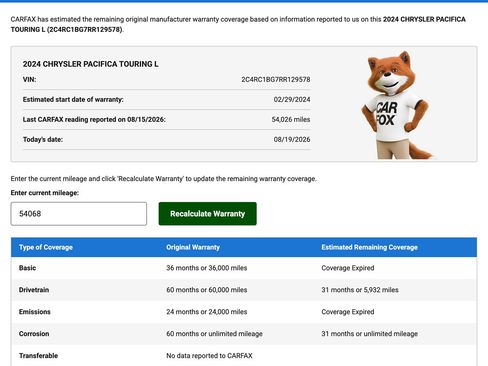Click today's date value 08/19/2026
488x366 pixels.
pyautogui.click(x=292, y=139)
